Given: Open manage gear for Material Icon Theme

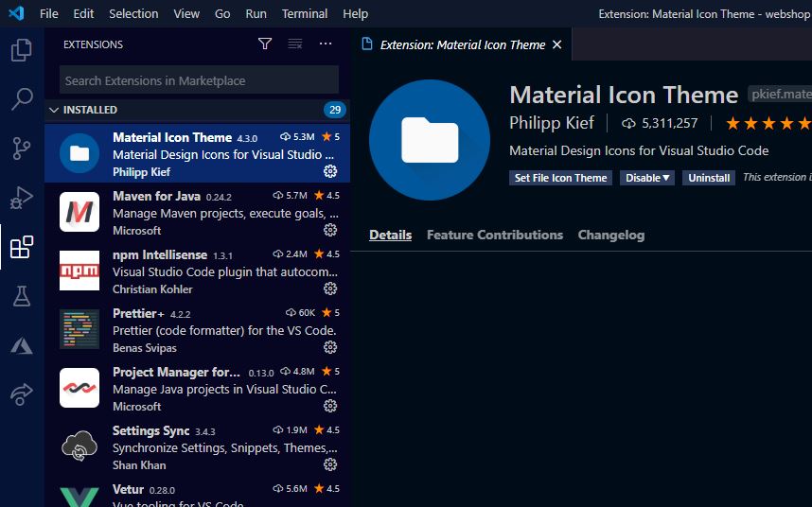Looking at the screenshot, I should pyautogui.click(x=330, y=171).
